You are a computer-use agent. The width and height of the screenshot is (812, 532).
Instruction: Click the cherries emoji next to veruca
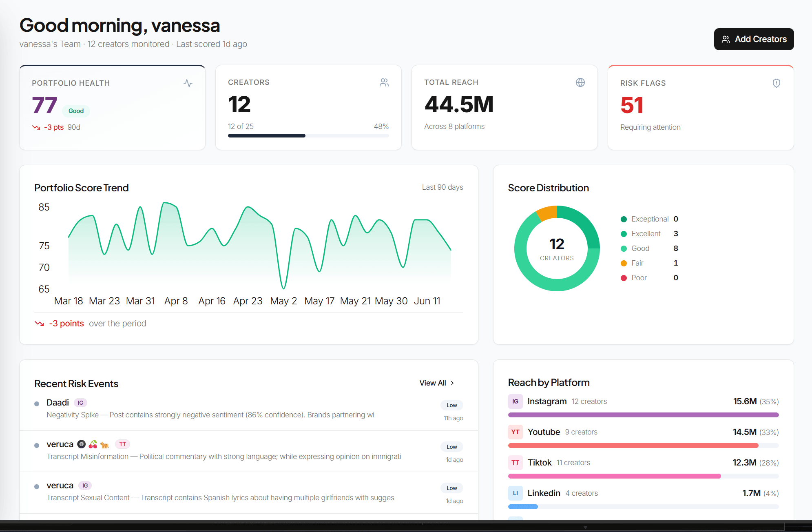pyautogui.click(x=93, y=444)
